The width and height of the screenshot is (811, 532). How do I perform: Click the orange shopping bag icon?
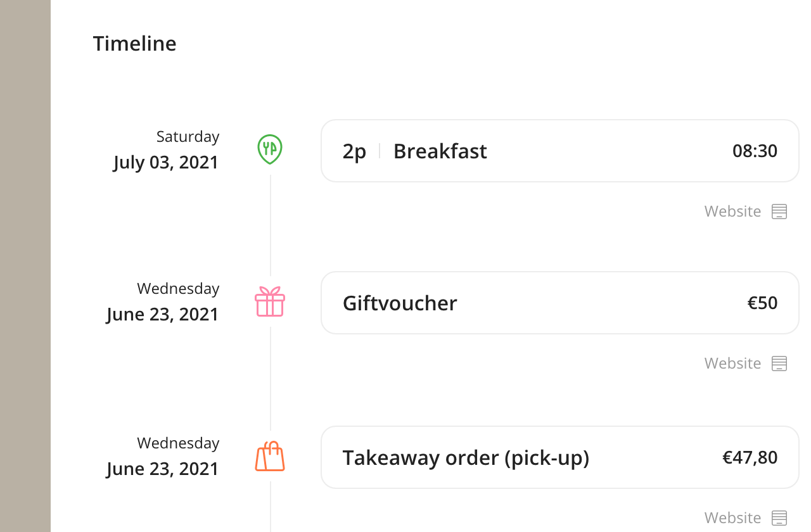click(270, 456)
